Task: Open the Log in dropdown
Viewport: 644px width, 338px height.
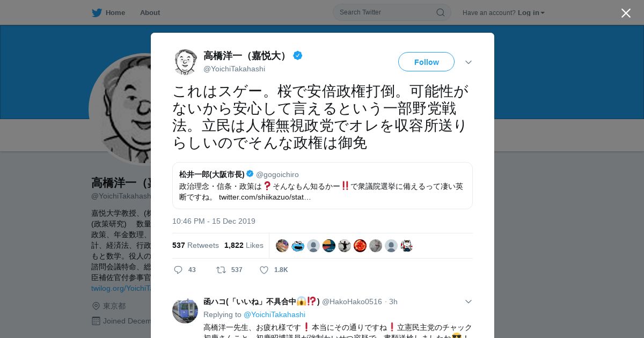Action: click(531, 13)
